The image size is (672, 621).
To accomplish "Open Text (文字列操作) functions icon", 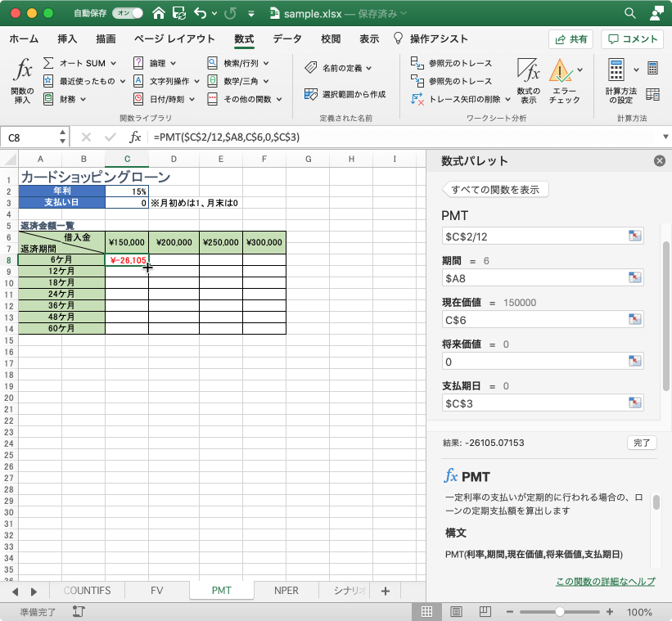I will (x=138, y=81).
